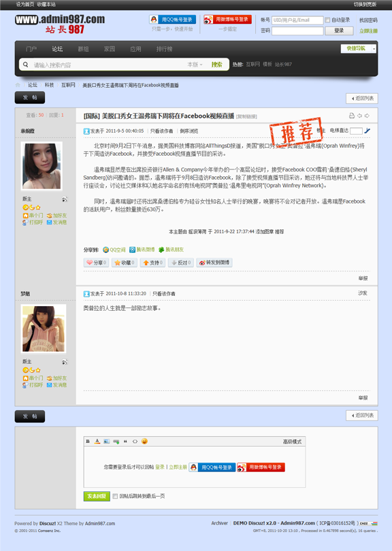Open the 门户 nav tab
Image resolution: width=392 pixels, height=551 pixels.
31,49
